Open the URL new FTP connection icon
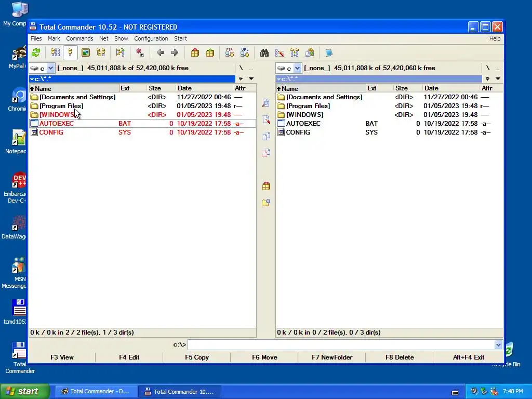The image size is (532, 399). tap(245, 52)
